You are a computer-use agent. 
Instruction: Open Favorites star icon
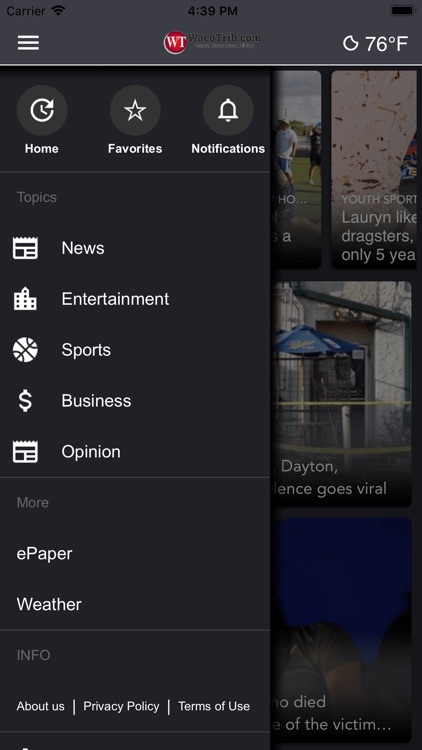click(135, 110)
